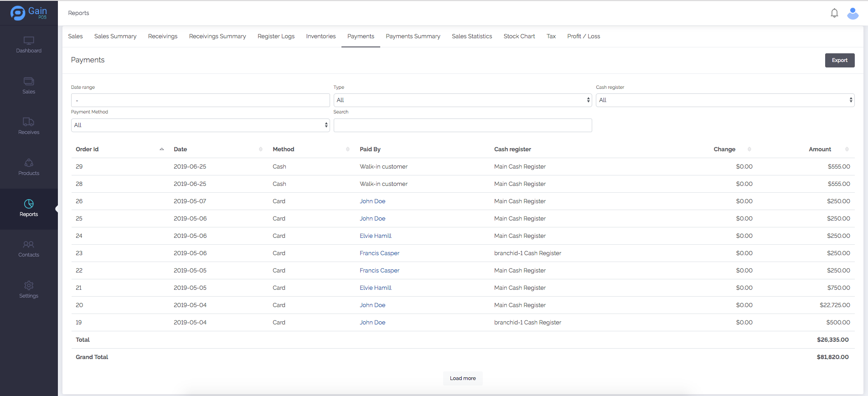Click the Export button

click(839, 60)
